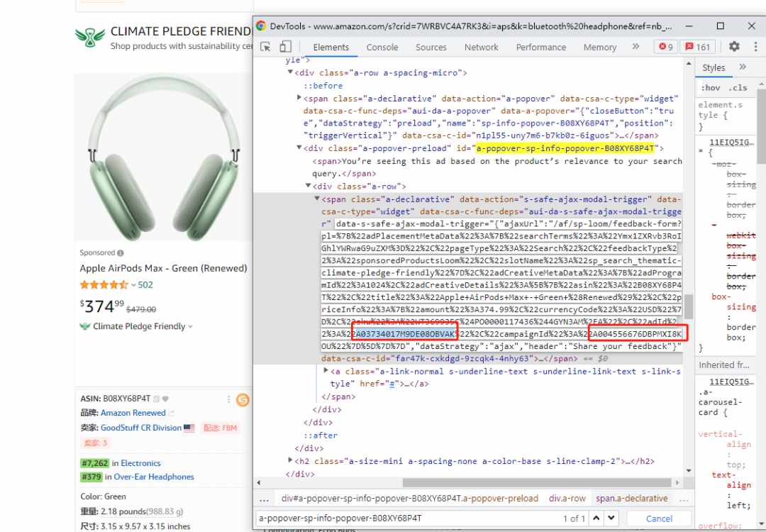Viewport: 766px width, 532px height.
Task: Go to next search result arrow
Action: pyautogui.click(x=611, y=518)
